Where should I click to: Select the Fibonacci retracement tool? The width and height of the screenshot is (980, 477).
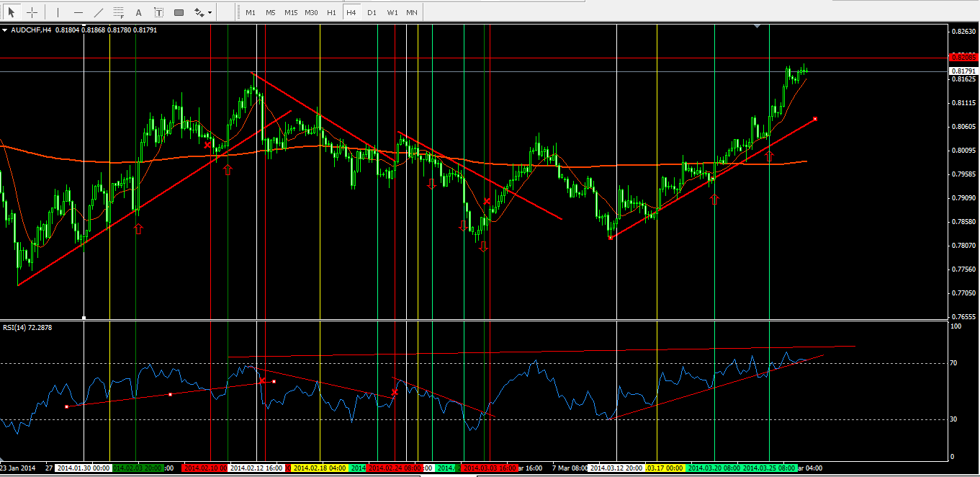point(119,12)
